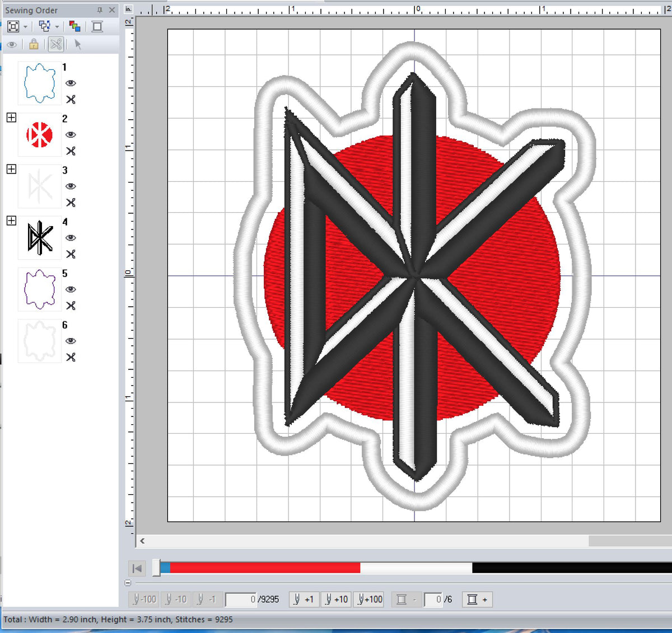Open the dropdown arrow beside the zoom-to-fit icon

tap(26, 27)
